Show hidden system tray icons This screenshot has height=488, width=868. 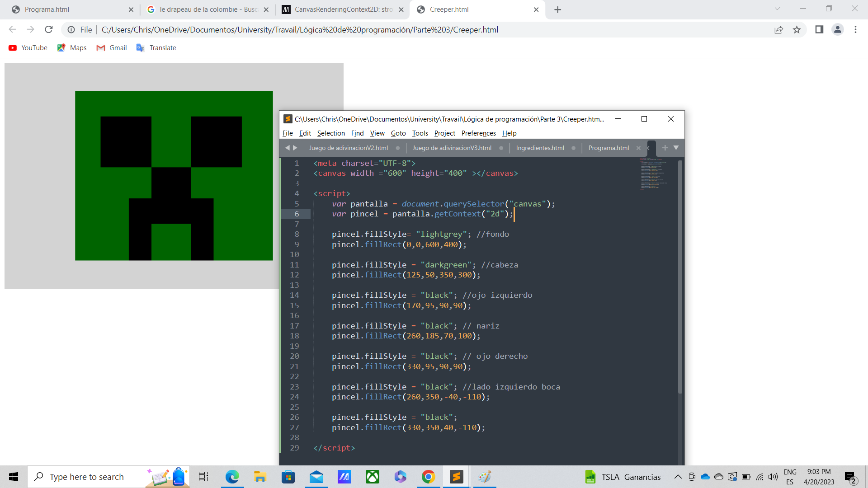coord(678,477)
